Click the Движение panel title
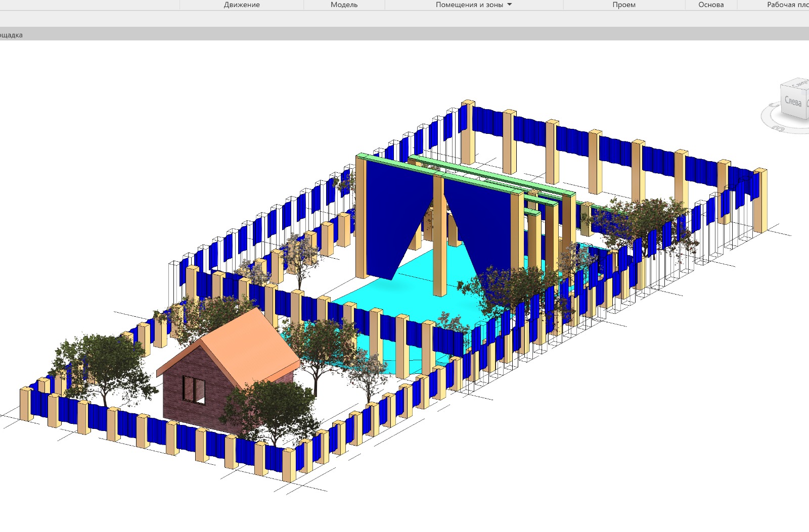 click(x=242, y=5)
